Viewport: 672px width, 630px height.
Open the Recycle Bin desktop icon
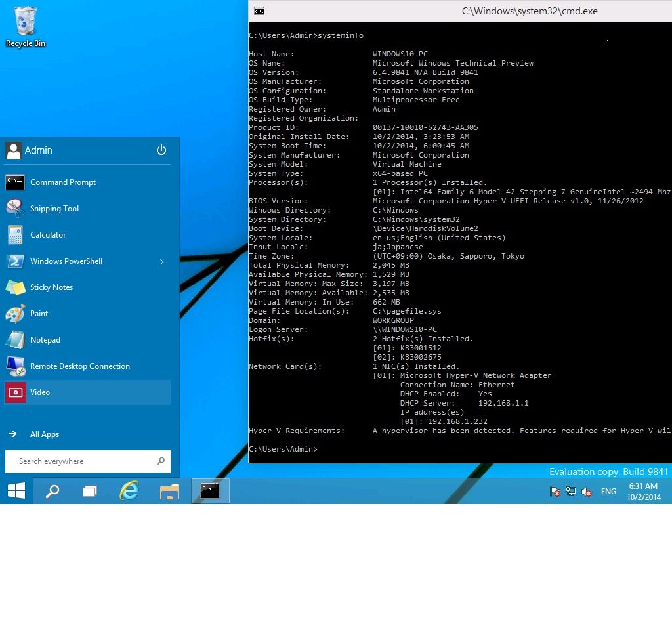26,26
